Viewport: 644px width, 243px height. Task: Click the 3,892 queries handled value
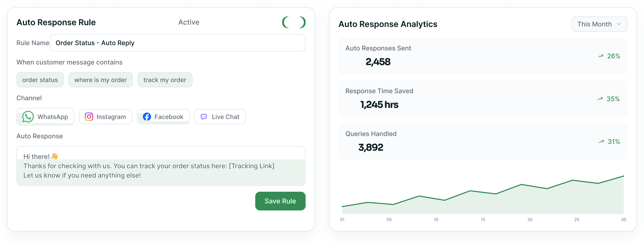(x=371, y=147)
